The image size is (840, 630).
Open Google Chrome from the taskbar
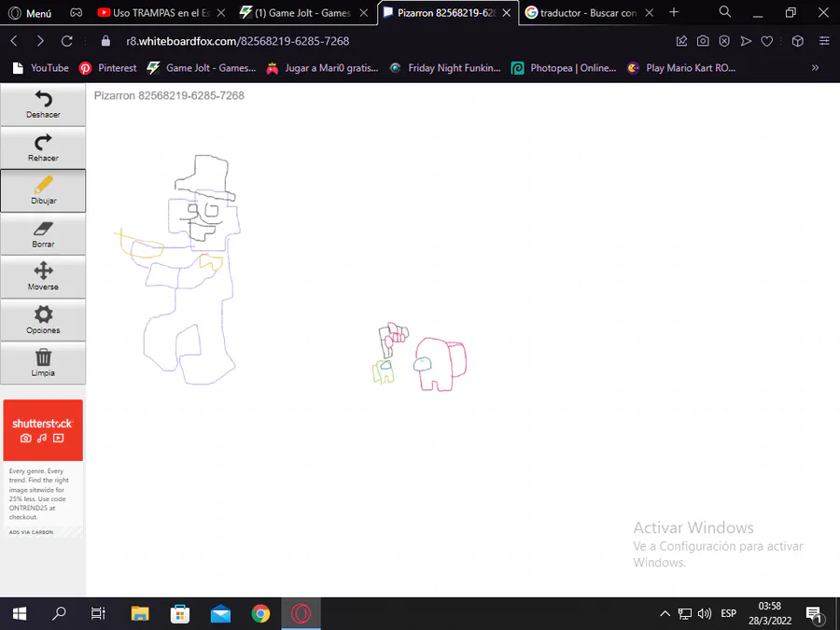pyautogui.click(x=261, y=613)
